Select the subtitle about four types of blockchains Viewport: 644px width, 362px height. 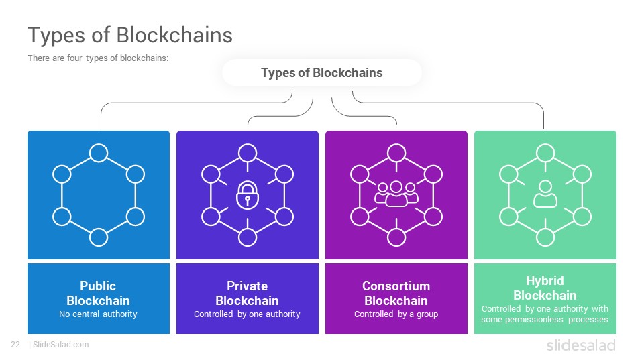98,58
